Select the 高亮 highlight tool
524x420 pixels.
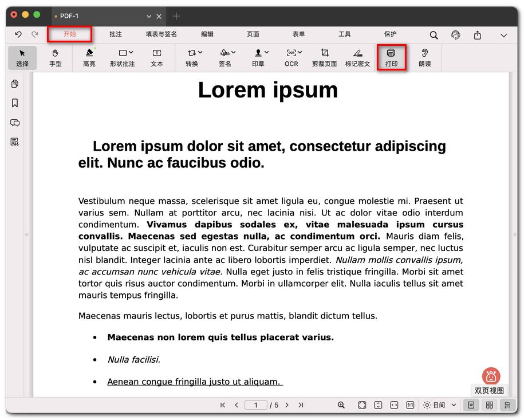tap(89, 58)
